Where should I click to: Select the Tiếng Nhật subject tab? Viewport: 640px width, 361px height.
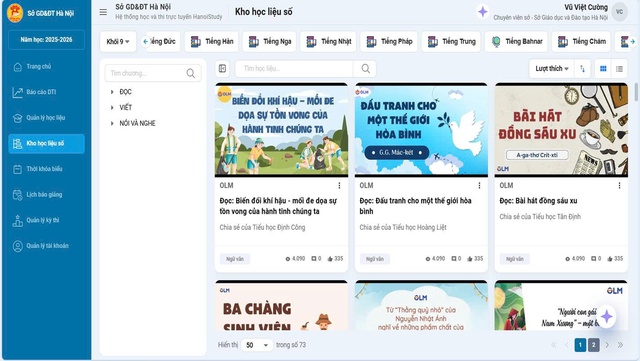328,42
